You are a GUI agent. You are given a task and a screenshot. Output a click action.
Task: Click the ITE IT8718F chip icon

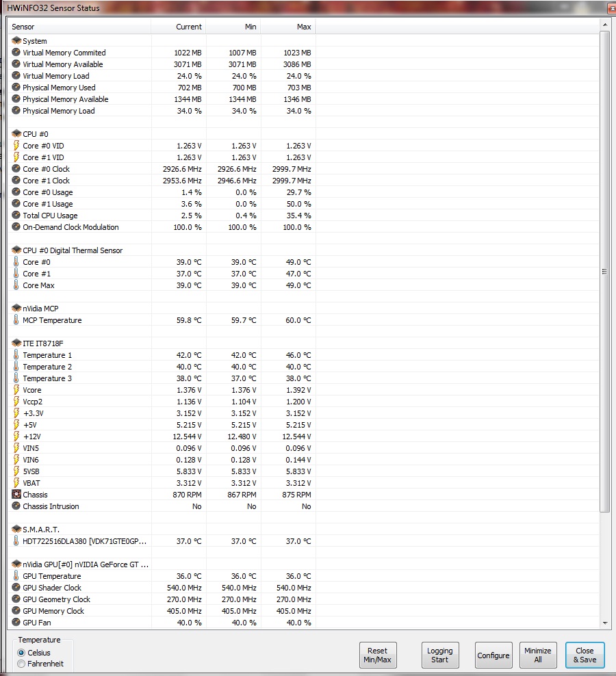(x=16, y=343)
